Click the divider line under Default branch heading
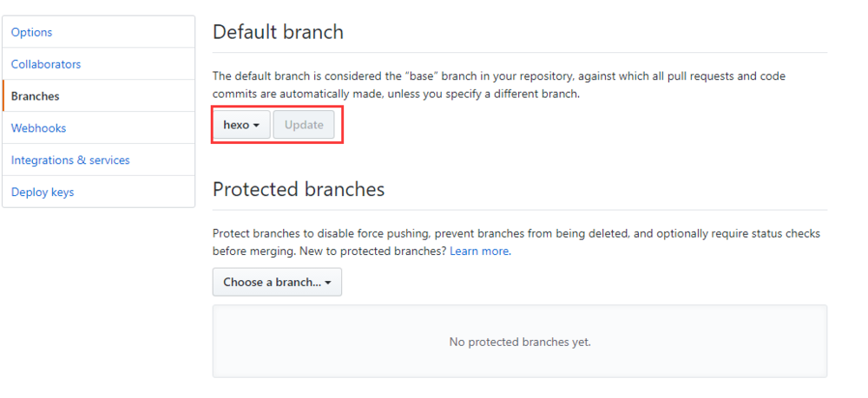Viewport: 868px width, 398px height. point(519,53)
